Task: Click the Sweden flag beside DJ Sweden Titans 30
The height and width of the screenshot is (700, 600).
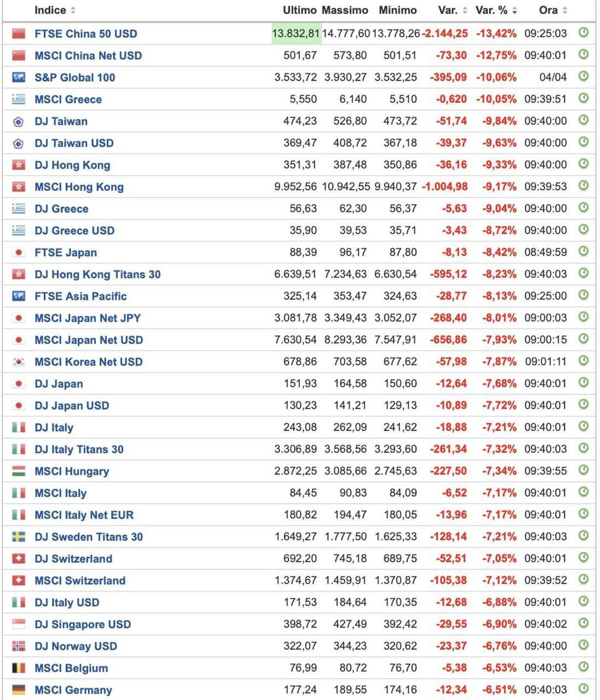Action: tap(19, 537)
